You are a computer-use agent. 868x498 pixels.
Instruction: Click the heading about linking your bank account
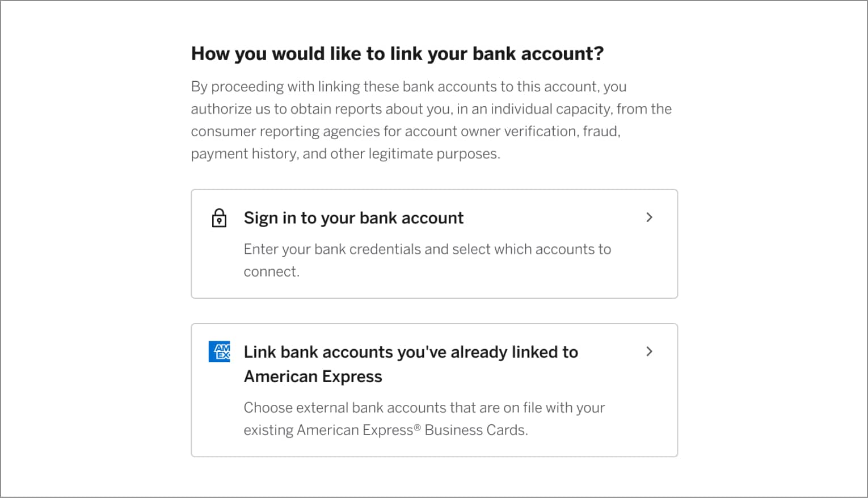[x=397, y=53]
